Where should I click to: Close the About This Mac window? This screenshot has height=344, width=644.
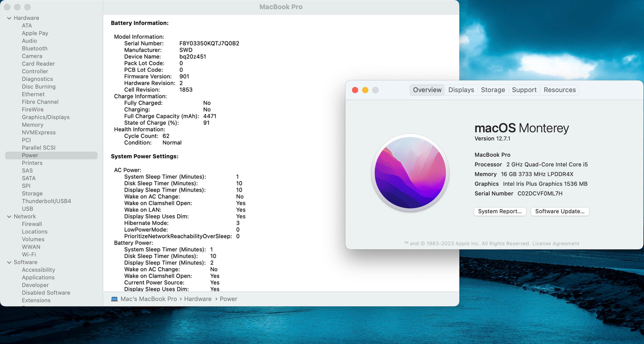click(x=355, y=90)
